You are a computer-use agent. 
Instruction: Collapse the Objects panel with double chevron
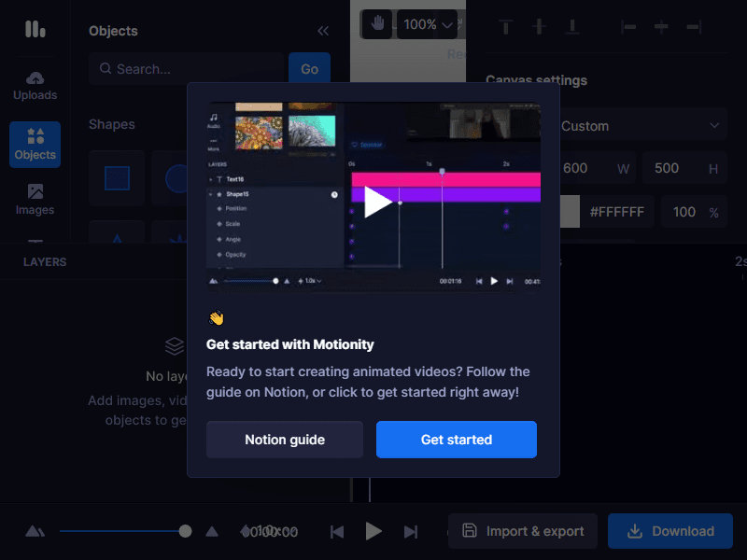tap(323, 30)
